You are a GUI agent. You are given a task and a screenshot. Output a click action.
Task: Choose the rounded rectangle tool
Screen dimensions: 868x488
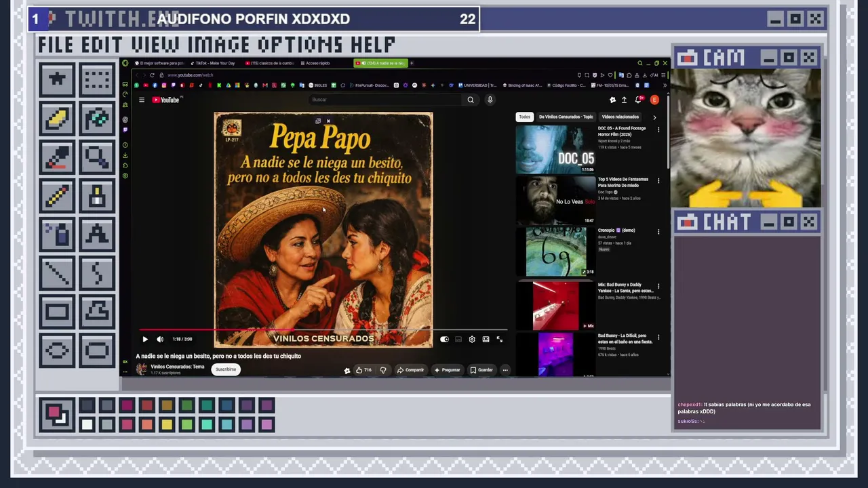tap(97, 351)
